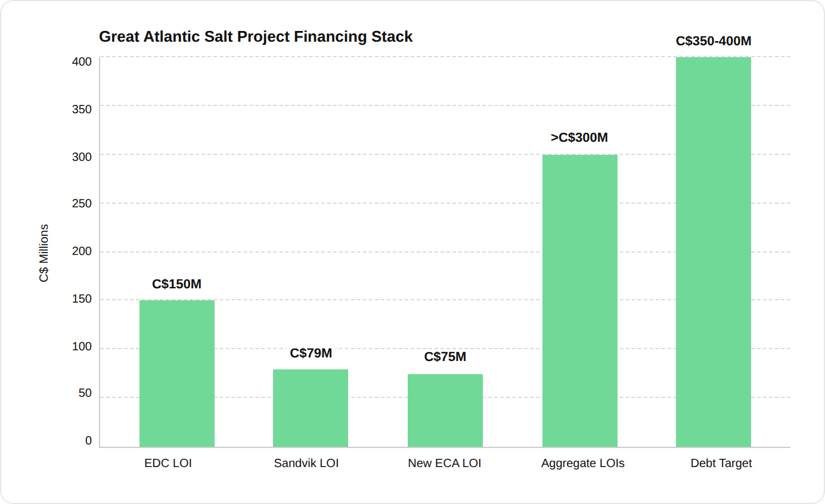The image size is (825, 504).
Task: Click the 250 y-axis tick label
Action: 82,203
